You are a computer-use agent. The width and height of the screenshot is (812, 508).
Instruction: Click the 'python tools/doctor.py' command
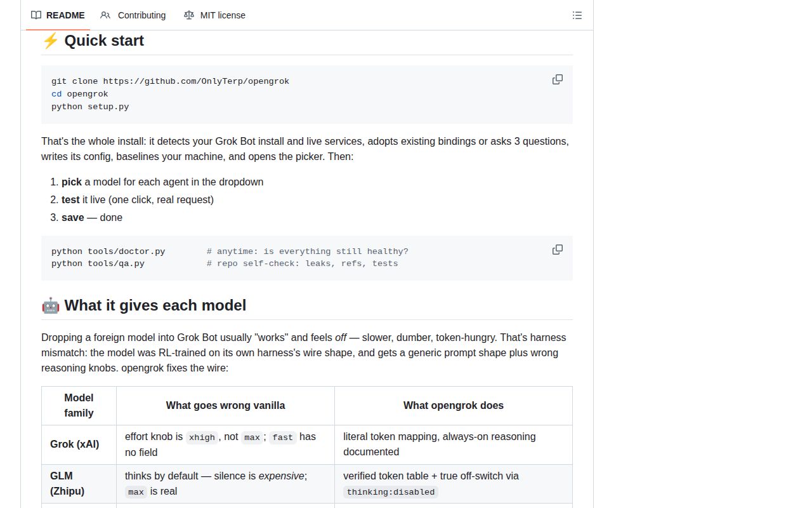click(108, 251)
